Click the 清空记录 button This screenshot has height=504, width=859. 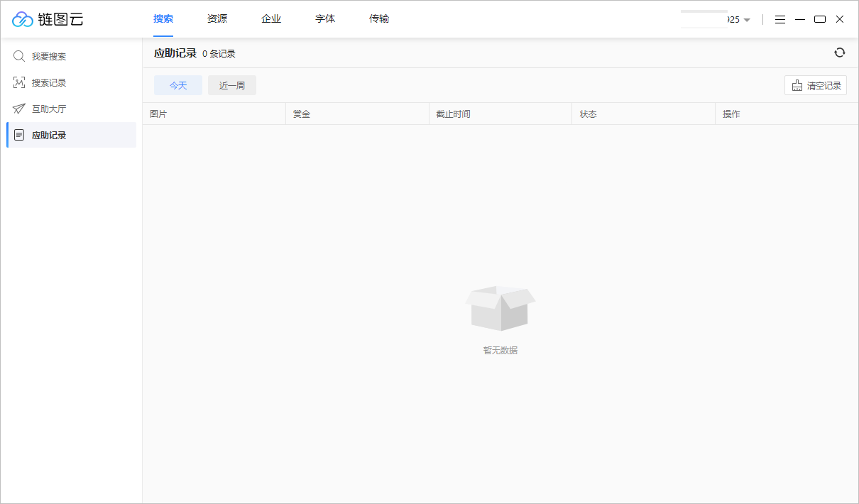tap(815, 84)
